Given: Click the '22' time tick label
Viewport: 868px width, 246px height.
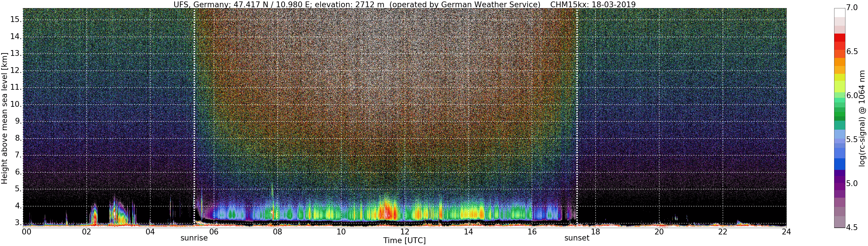Looking at the screenshot, I should [x=723, y=232].
